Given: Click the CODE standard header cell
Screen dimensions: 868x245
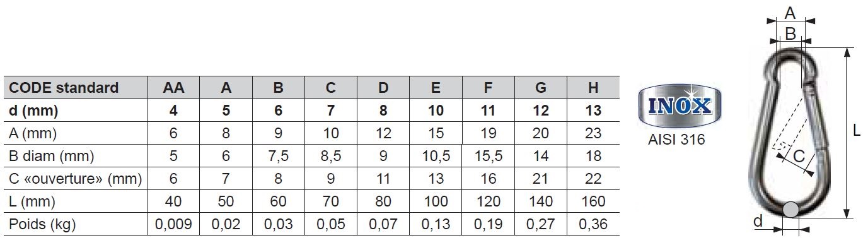Looking at the screenshot, I should (76, 88).
